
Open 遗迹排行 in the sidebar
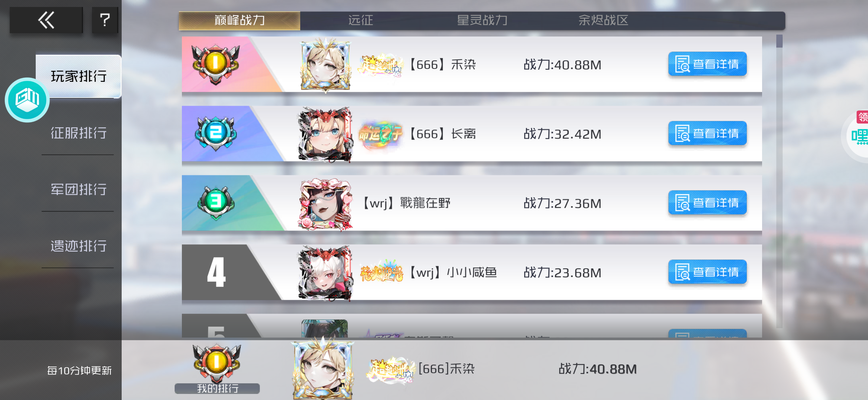tap(78, 246)
